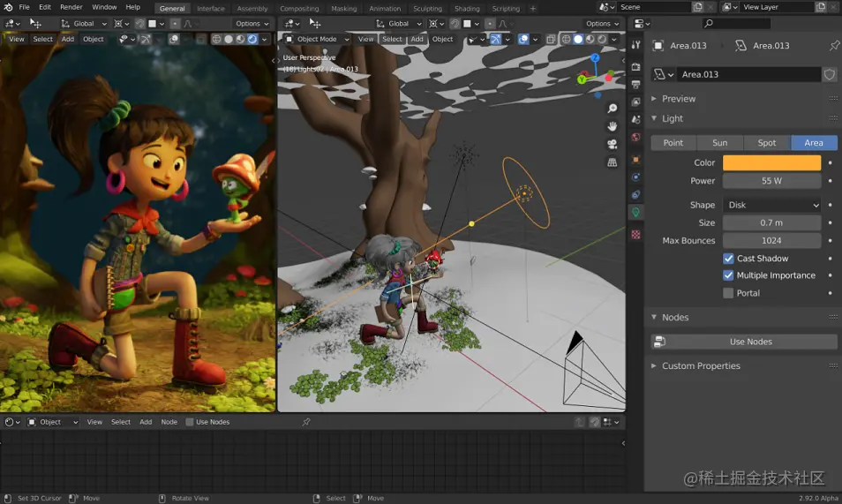This screenshot has height=504, width=842.
Task: Switch perspective/orthographic with the grid gizmo
Action: (x=613, y=162)
